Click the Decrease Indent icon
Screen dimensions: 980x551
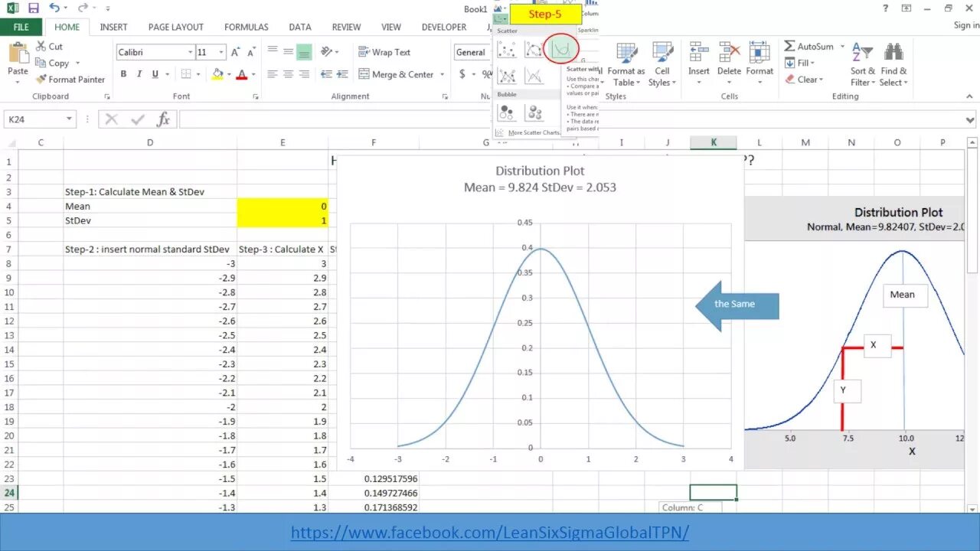pos(325,74)
